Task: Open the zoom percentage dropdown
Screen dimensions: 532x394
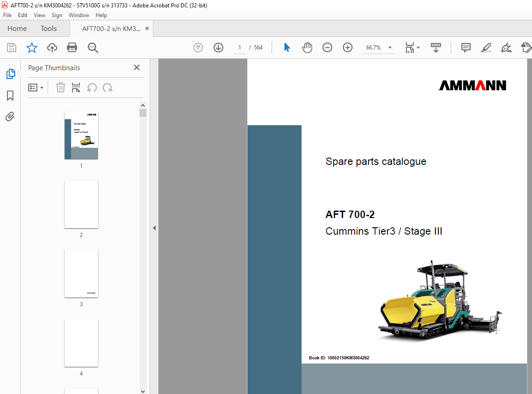Action: point(389,48)
